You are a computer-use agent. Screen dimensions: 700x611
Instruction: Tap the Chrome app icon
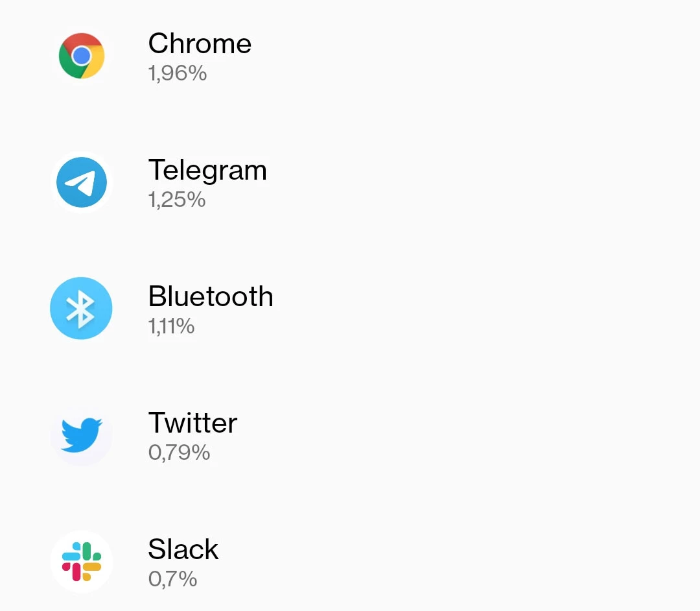click(x=81, y=56)
